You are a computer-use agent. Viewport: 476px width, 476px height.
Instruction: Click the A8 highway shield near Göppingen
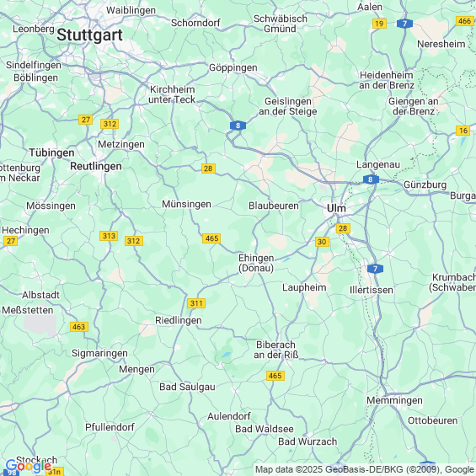[x=238, y=126]
